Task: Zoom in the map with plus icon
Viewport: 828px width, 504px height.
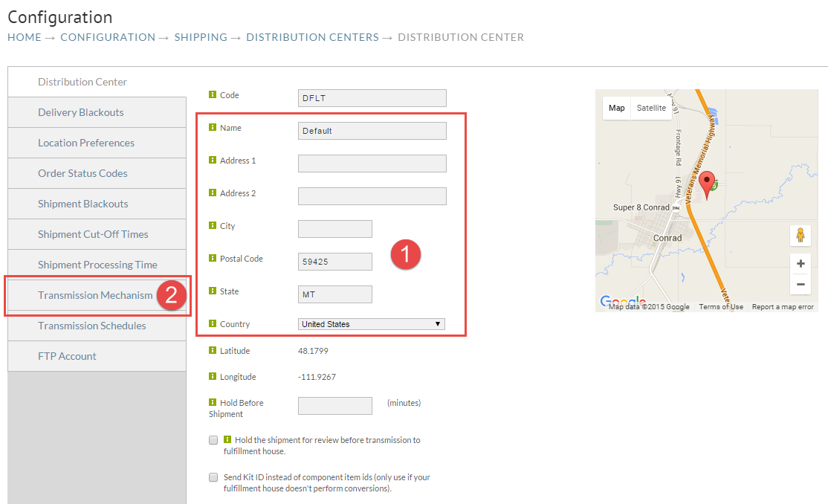Action: (x=800, y=264)
